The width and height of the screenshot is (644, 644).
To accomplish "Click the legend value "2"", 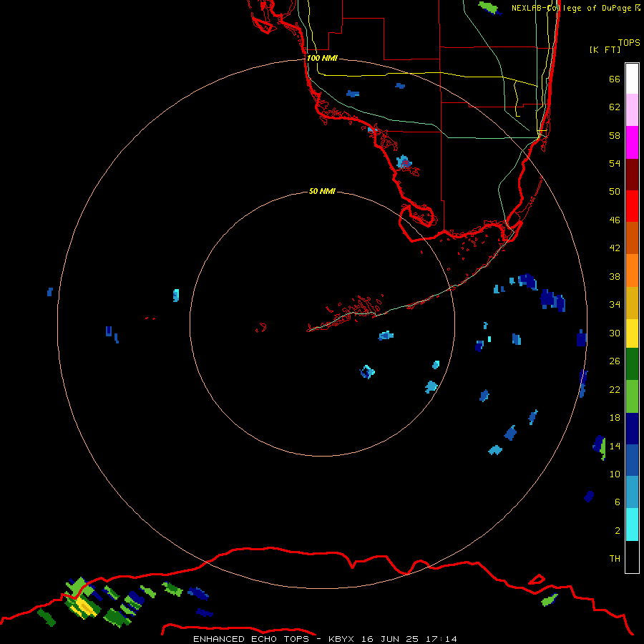I will pyautogui.click(x=618, y=530).
